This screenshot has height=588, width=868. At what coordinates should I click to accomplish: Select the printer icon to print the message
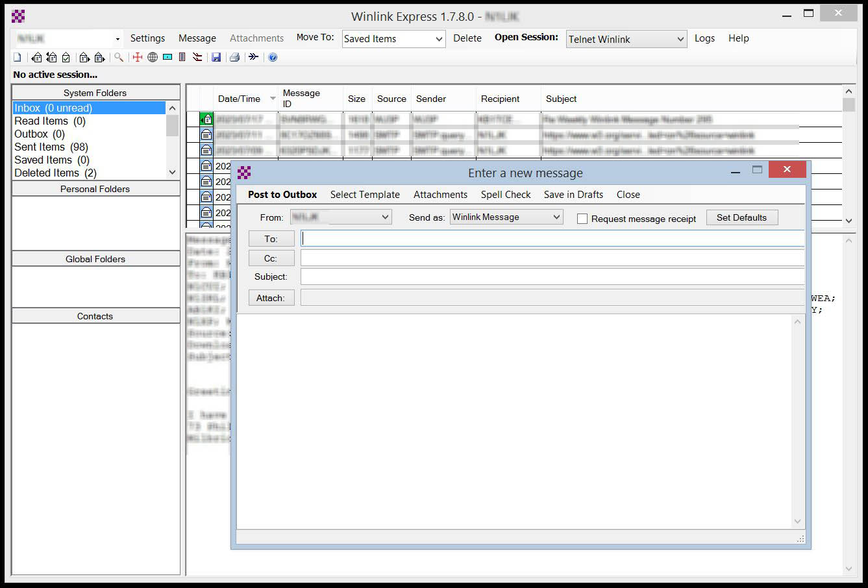click(x=234, y=57)
